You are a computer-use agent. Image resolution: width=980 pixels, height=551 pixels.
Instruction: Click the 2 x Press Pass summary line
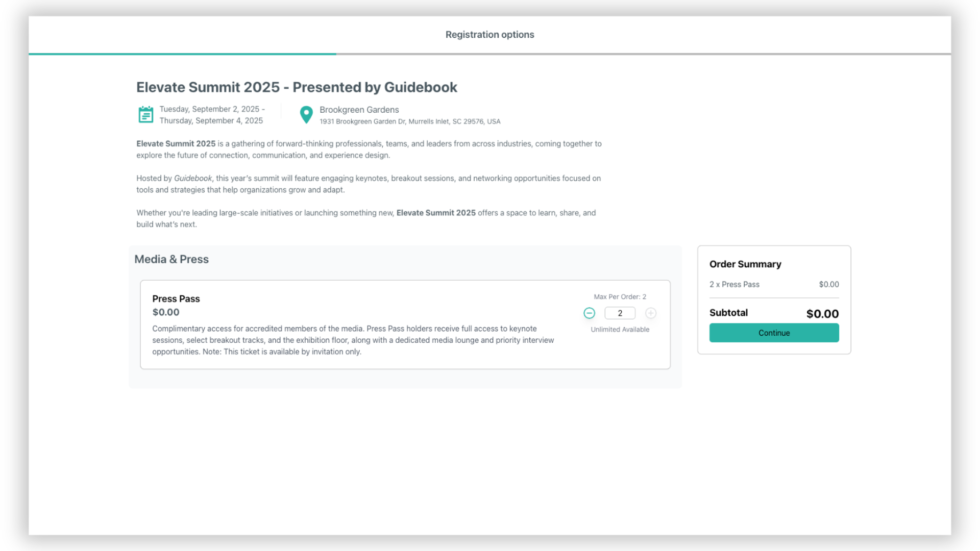[x=734, y=284]
